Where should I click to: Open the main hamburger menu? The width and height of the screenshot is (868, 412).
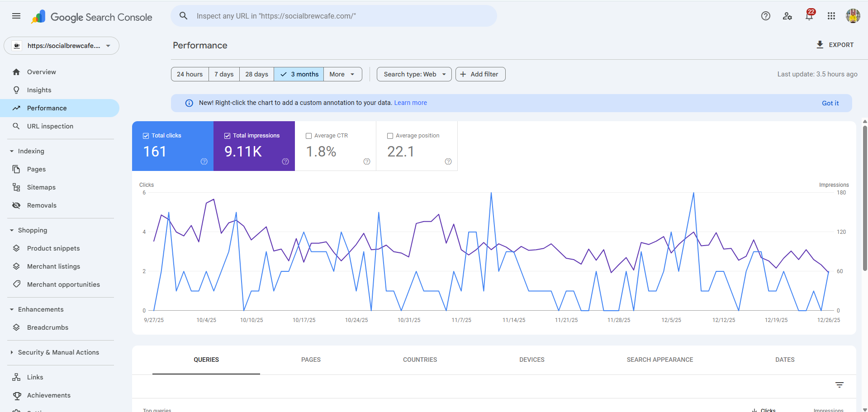coord(16,16)
